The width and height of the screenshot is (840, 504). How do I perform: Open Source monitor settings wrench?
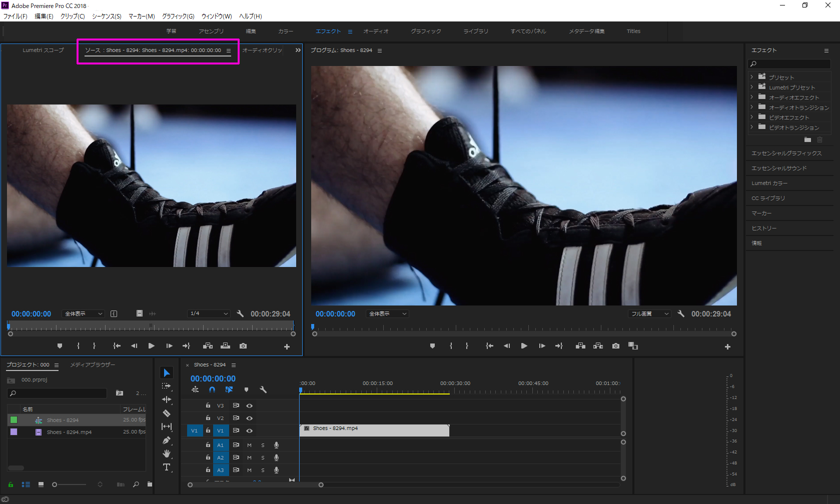tap(240, 314)
